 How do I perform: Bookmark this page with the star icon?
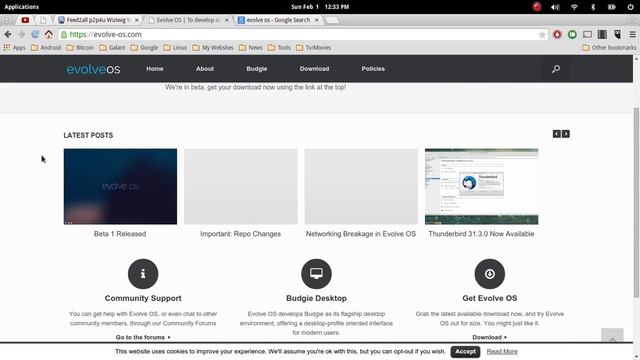click(542, 35)
